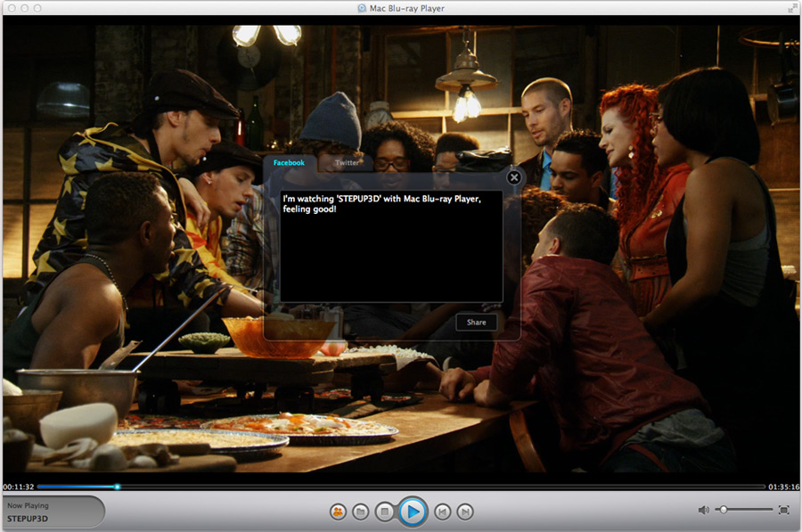Enter full screen with corner icon
The width and height of the screenshot is (802, 532).
783,510
